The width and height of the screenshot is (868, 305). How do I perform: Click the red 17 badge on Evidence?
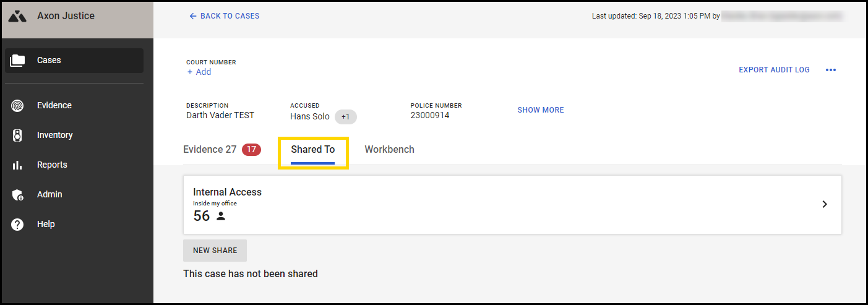tap(251, 150)
